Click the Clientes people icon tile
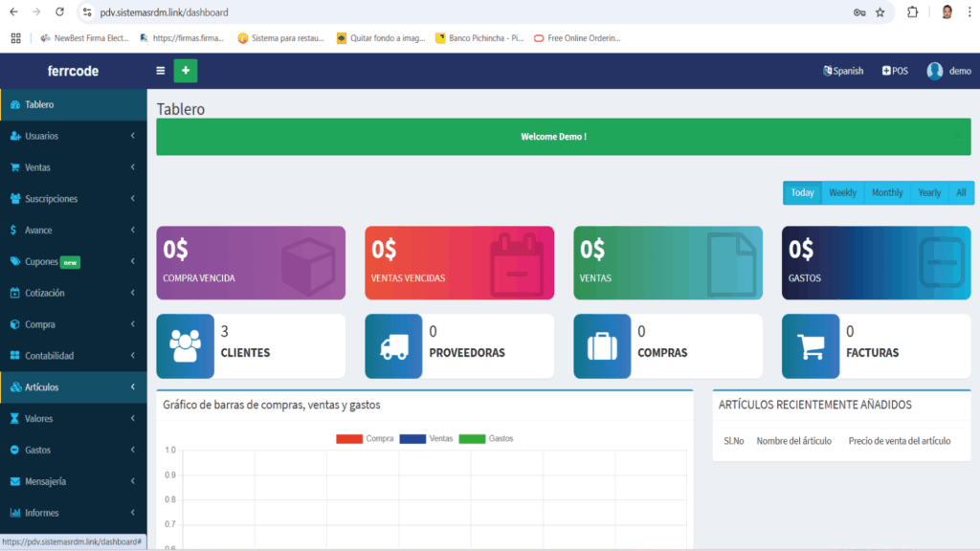The image size is (980, 551). point(185,345)
